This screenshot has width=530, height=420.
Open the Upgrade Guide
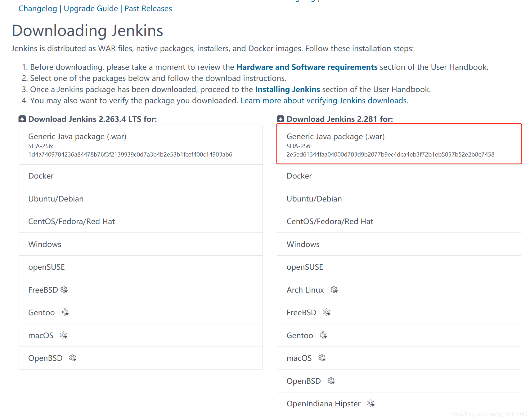pos(91,8)
